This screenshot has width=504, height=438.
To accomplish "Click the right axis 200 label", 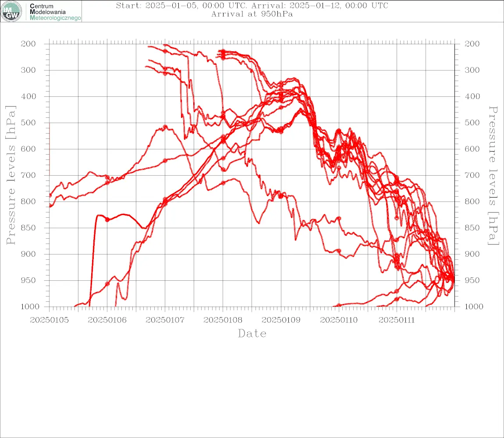I will [x=472, y=44].
